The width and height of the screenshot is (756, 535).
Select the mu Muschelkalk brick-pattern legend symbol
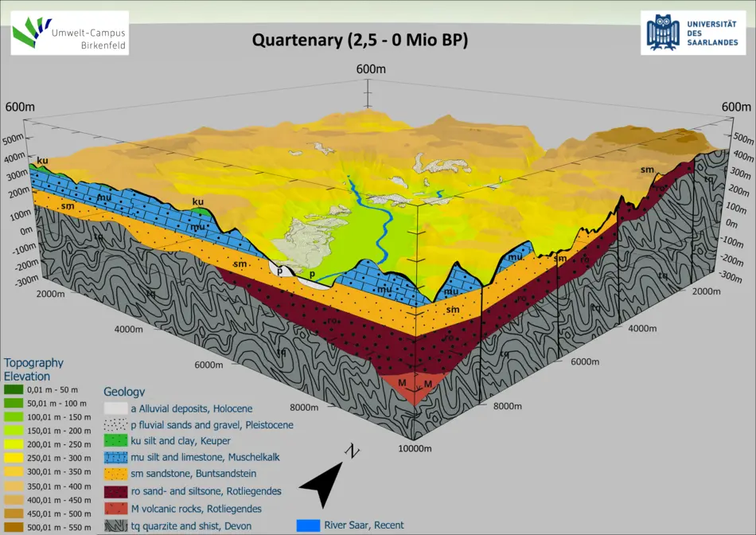coord(115,459)
